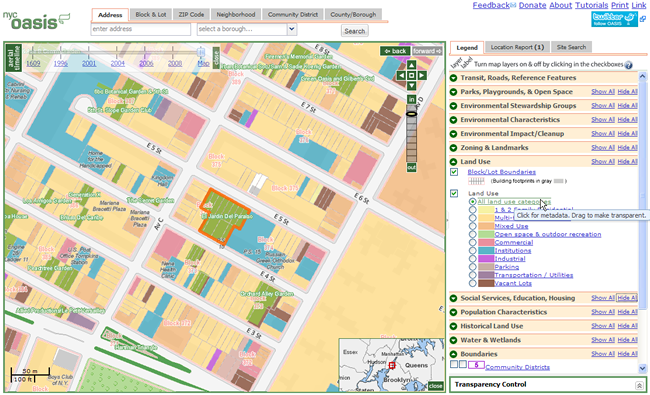This screenshot has height=395, width=650.
Task: Click the zoom level slider handle
Action: coord(411,114)
